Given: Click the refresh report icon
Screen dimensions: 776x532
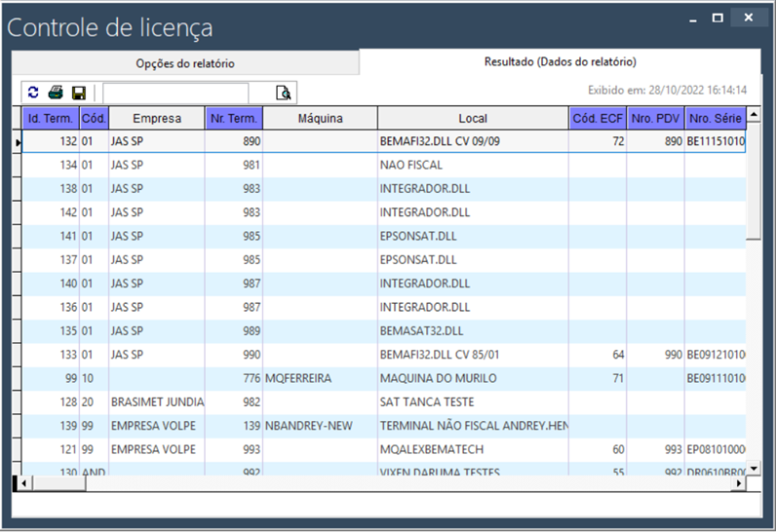Looking at the screenshot, I should [34, 93].
